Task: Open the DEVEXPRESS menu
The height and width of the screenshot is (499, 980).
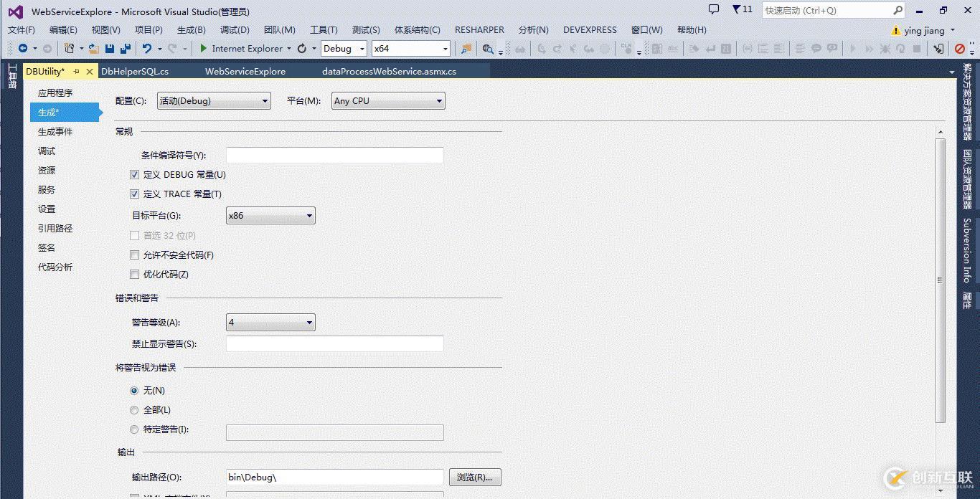Action: click(x=590, y=29)
